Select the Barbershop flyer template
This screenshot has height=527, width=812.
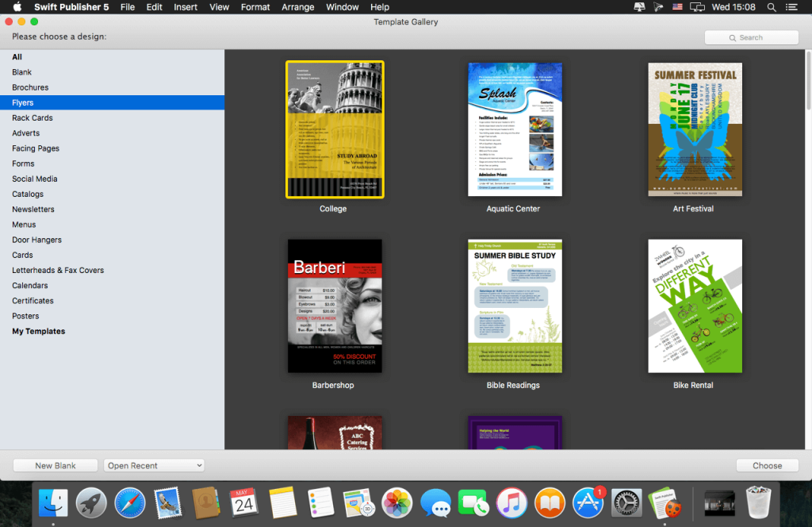[x=334, y=306]
